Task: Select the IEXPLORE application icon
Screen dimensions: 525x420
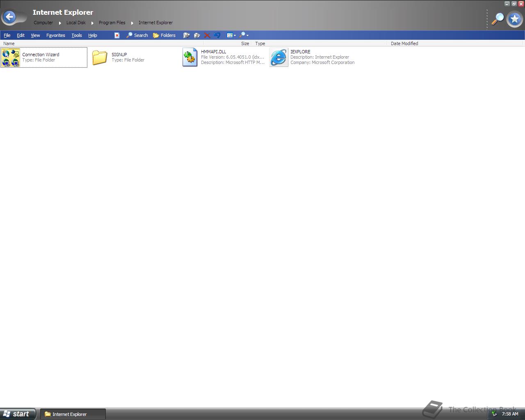Action: point(279,57)
